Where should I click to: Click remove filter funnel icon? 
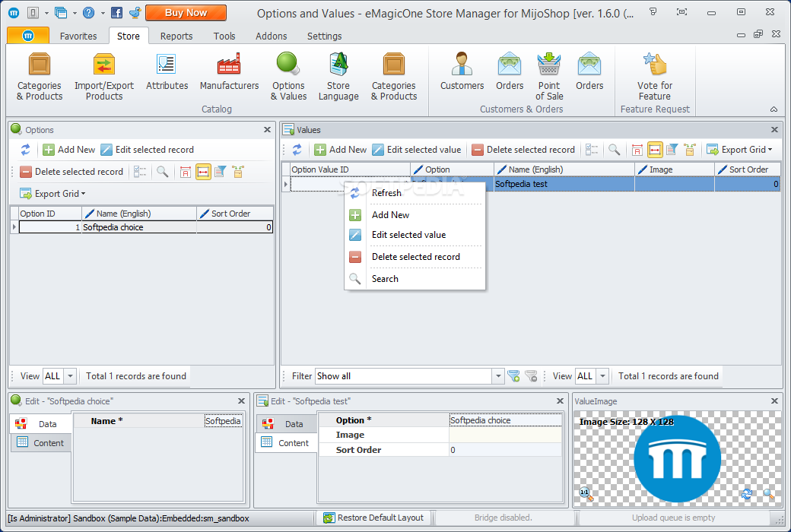coord(531,376)
